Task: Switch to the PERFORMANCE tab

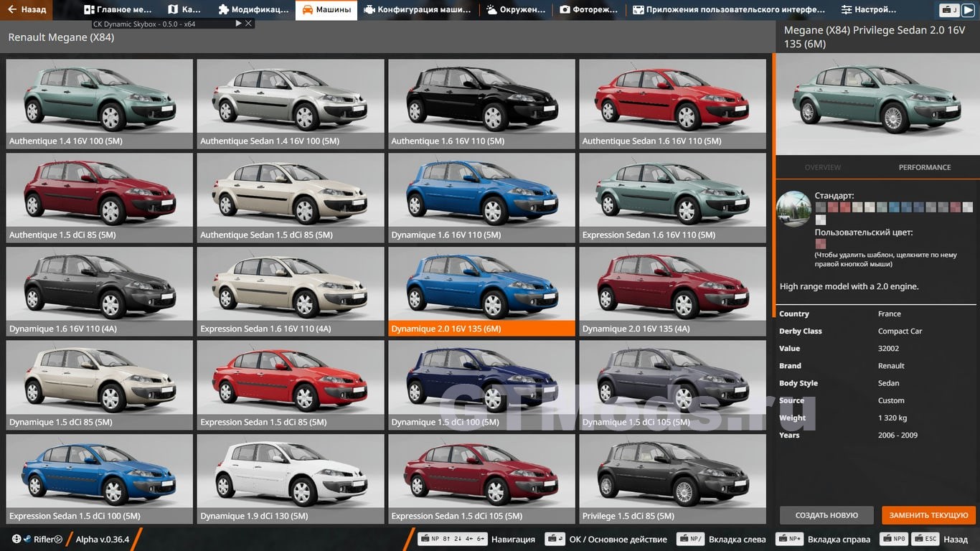Action: click(x=925, y=167)
